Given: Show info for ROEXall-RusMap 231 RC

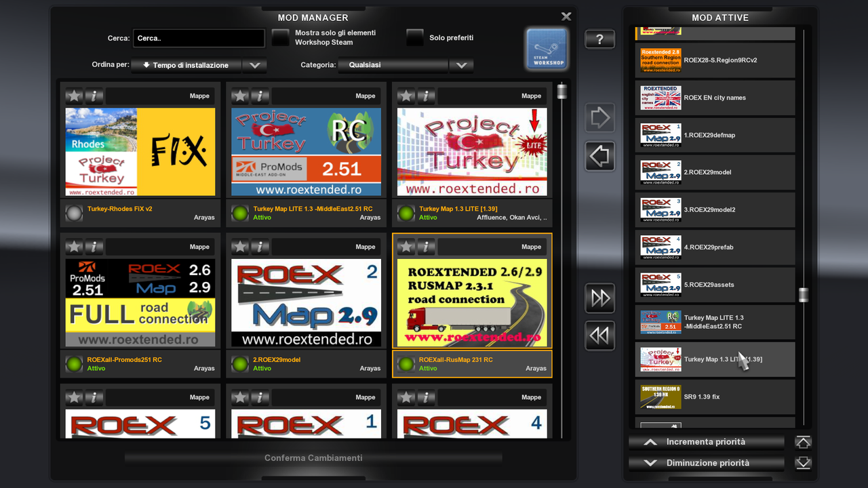Looking at the screenshot, I should [x=426, y=247].
